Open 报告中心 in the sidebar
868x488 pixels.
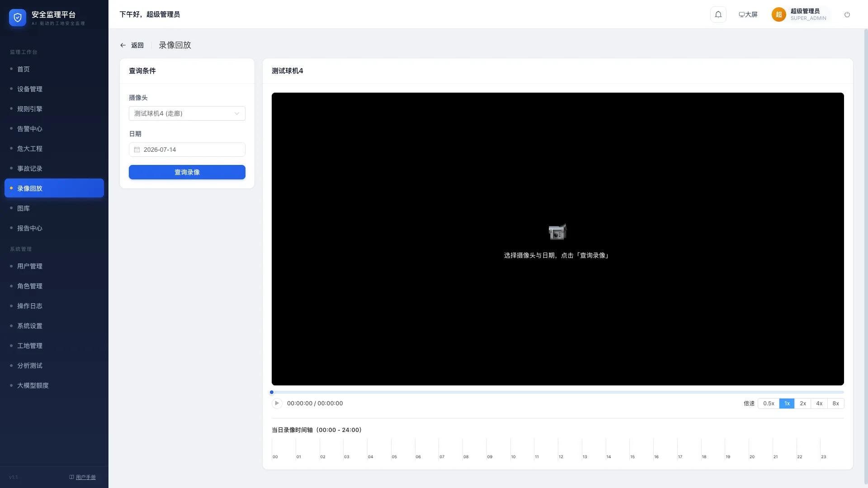click(54, 228)
